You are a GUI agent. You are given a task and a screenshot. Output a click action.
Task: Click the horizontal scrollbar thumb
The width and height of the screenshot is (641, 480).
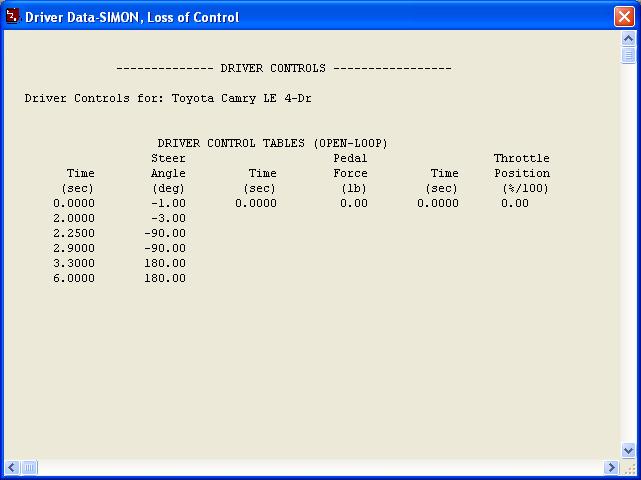click(x=30, y=467)
